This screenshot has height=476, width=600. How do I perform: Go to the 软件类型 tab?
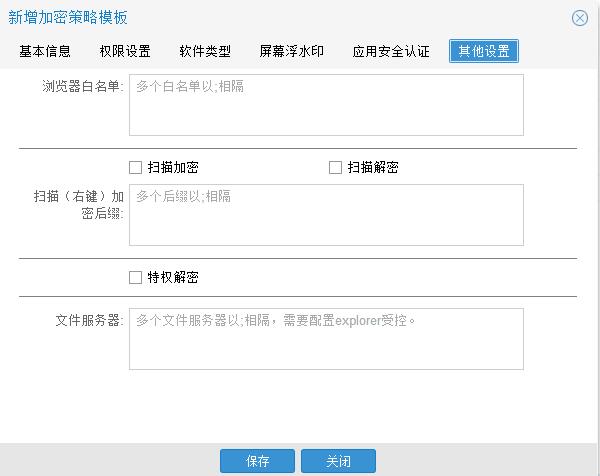(205, 51)
